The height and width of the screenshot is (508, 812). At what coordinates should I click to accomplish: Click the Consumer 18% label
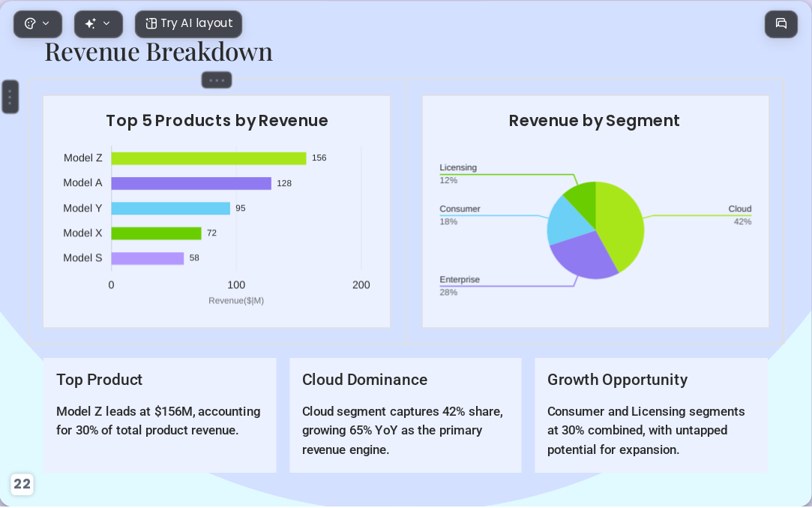click(460, 215)
